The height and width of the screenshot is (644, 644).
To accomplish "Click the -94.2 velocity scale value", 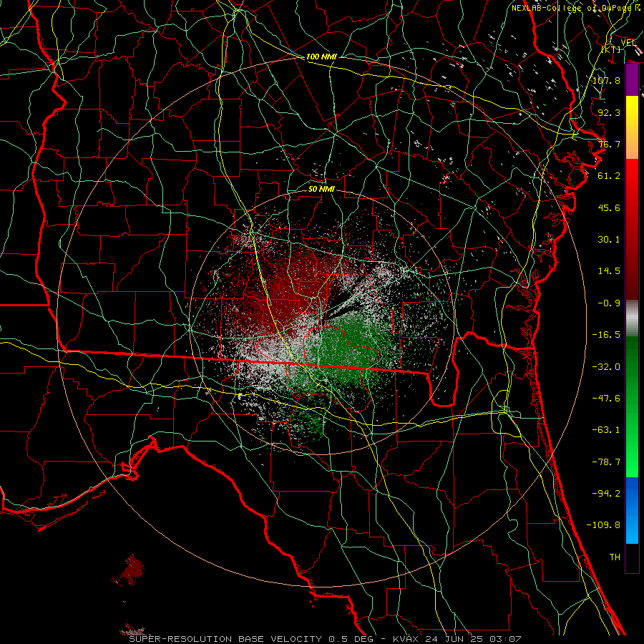I will pos(606,494).
